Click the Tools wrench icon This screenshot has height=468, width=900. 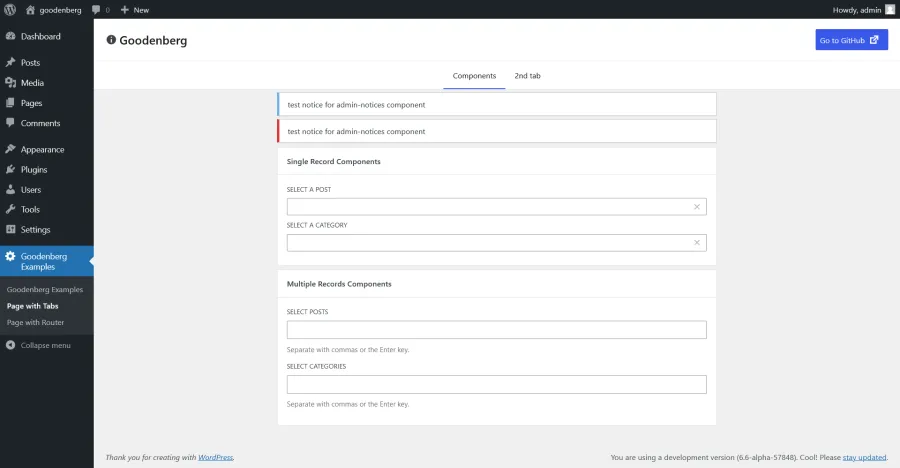(x=10, y=210)
